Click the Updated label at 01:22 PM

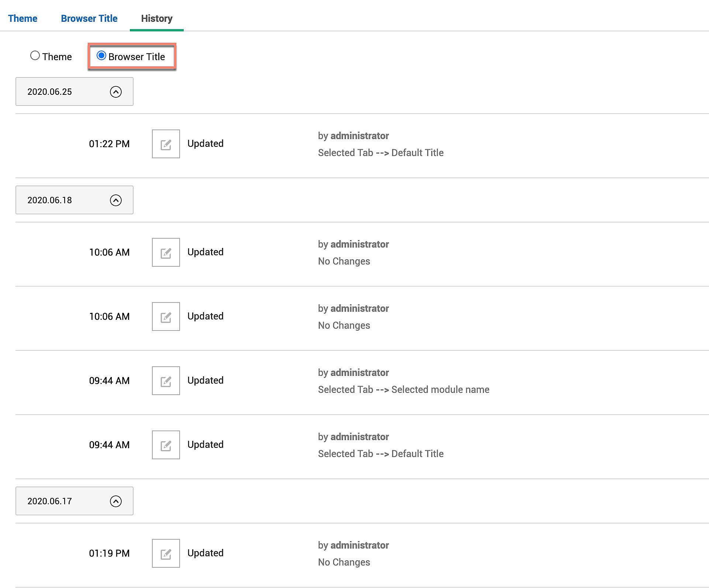click(x=205, y=143)
